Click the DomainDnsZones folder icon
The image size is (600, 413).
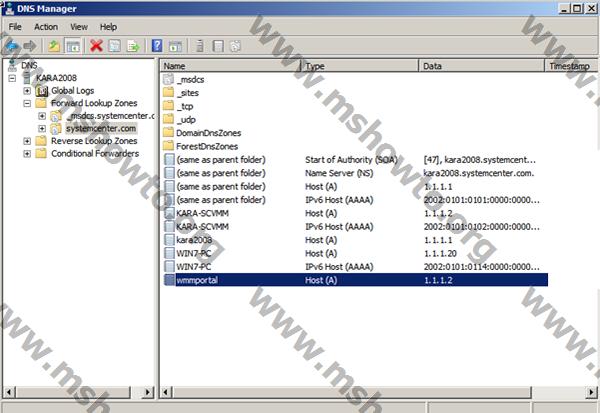tap(168, 133)
